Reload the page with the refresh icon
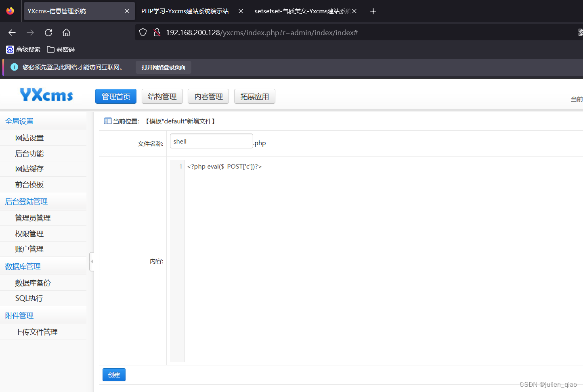The image size is (583, 392). click(48, 33)
